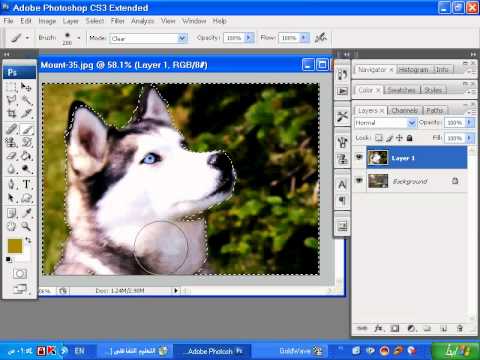Open the Flow slider arrow
This screenshot has width=480, height=360.
click(x=305, y=38)
